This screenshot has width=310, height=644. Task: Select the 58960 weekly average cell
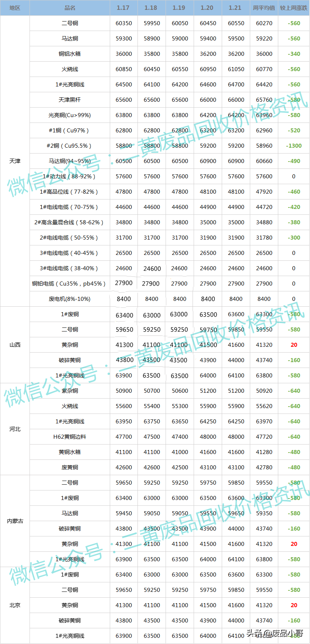(264, 146)
